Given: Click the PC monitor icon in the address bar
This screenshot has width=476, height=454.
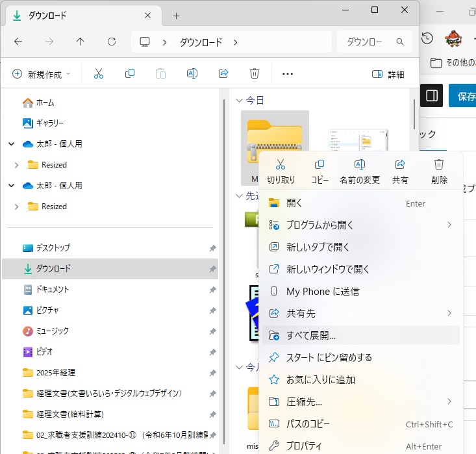Looking at the screenshot, I should 145,42.
